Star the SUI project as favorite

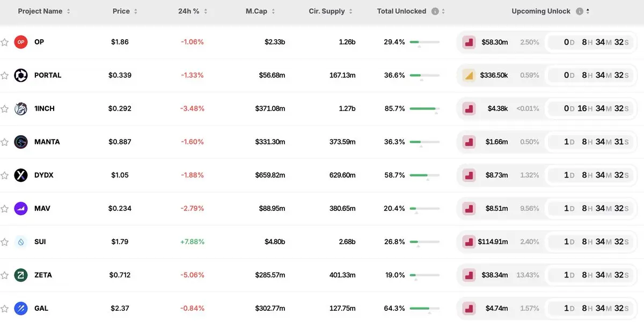click(x=5, y=241)
